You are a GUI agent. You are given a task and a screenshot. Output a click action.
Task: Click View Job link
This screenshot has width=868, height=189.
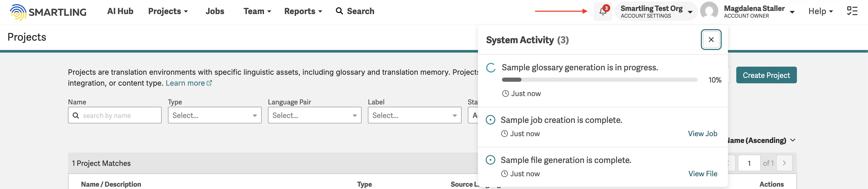click(x=703, y=134)
